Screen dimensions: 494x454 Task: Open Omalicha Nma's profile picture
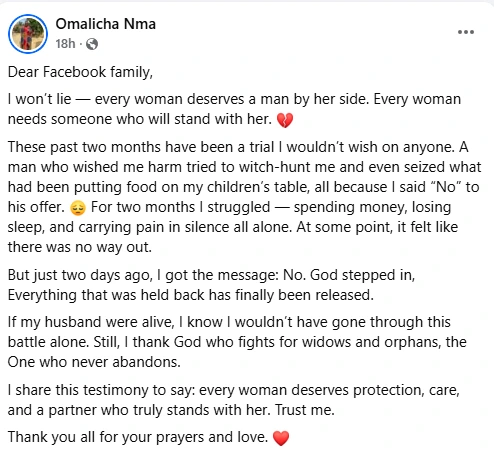click(x=28, y=34)
